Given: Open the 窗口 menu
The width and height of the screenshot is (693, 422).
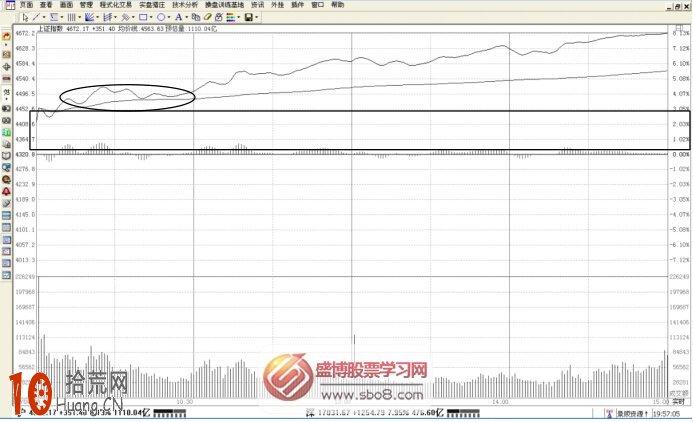Looking at the screenshot, I should 317,5.
